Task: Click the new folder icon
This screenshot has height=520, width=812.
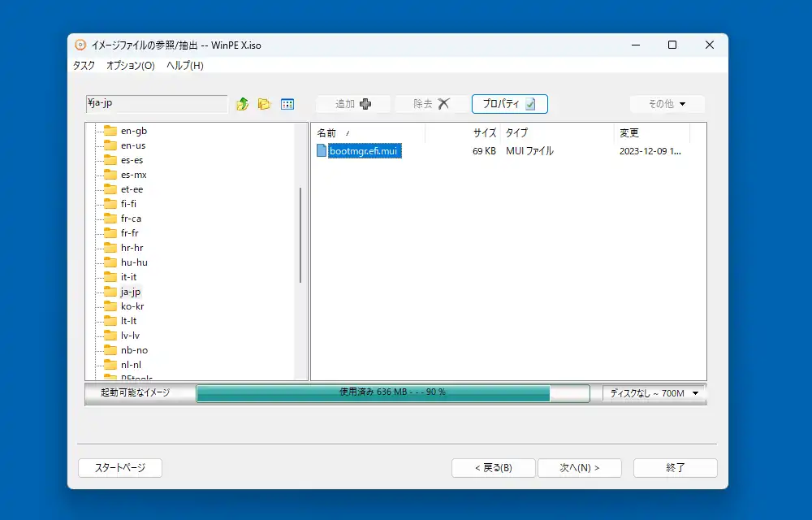Action: [264, 104]
